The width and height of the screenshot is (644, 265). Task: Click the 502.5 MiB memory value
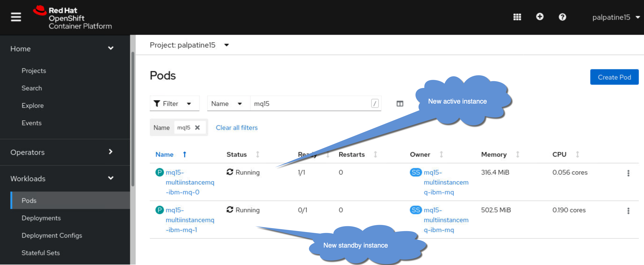pos(496,210)
